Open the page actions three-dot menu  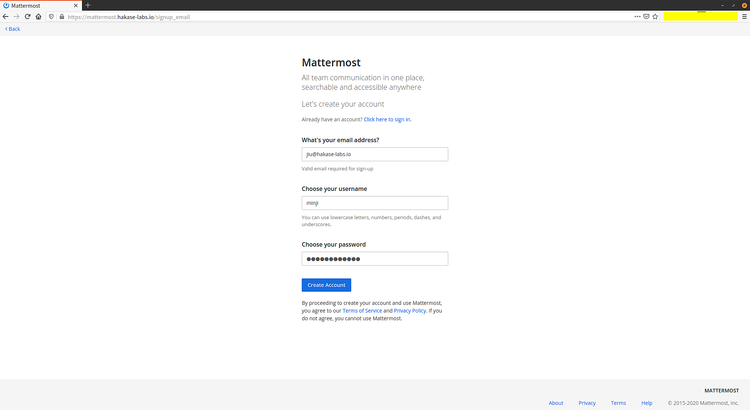click(x=637, y=17)
